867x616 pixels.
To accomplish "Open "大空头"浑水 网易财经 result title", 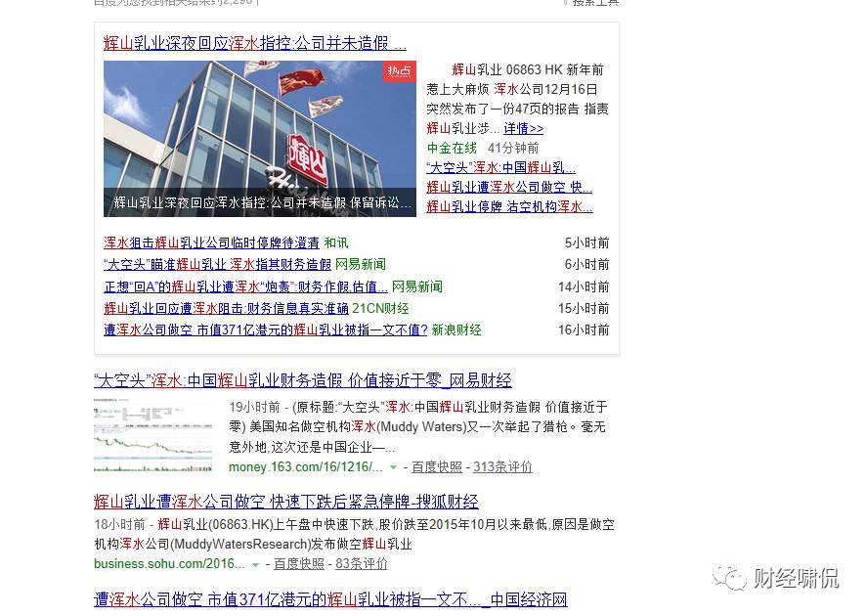I will (x=302, y=380).
